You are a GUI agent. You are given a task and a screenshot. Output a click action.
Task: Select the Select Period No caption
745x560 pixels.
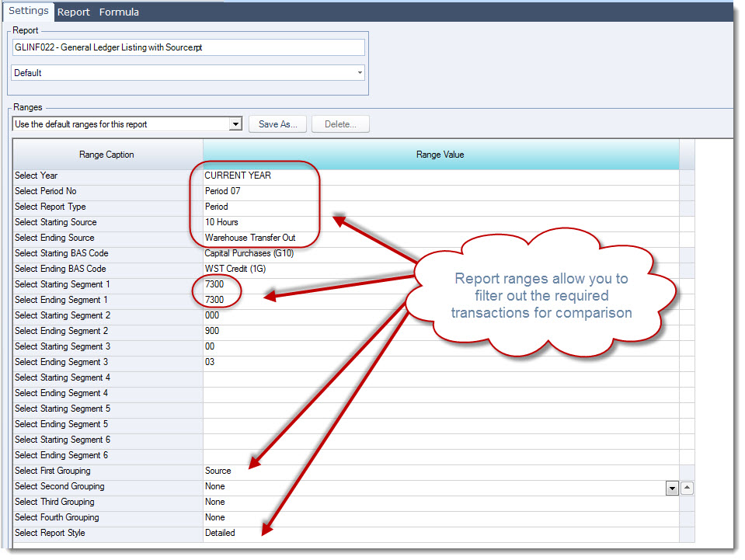click(108, 191)
